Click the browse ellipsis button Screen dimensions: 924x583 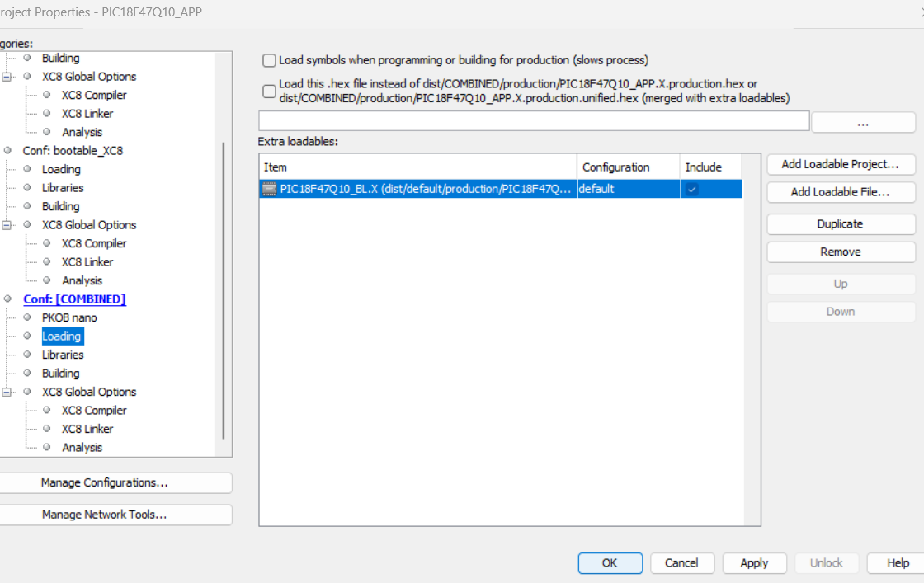click(x=863, y=122)
